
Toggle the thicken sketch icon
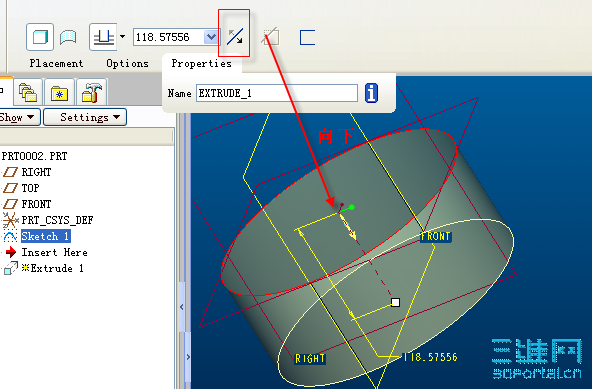307,38
